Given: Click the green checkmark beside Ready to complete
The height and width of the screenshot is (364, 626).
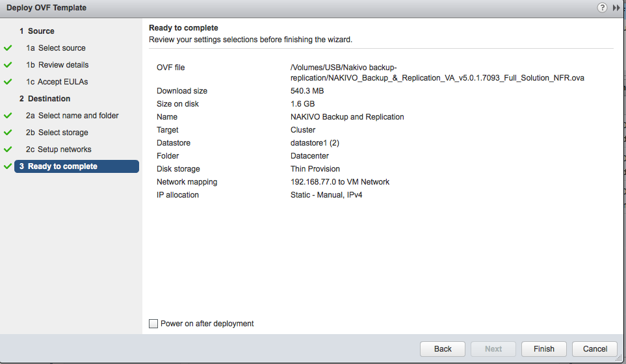Looking at the screenshot, I should [8, 166].
